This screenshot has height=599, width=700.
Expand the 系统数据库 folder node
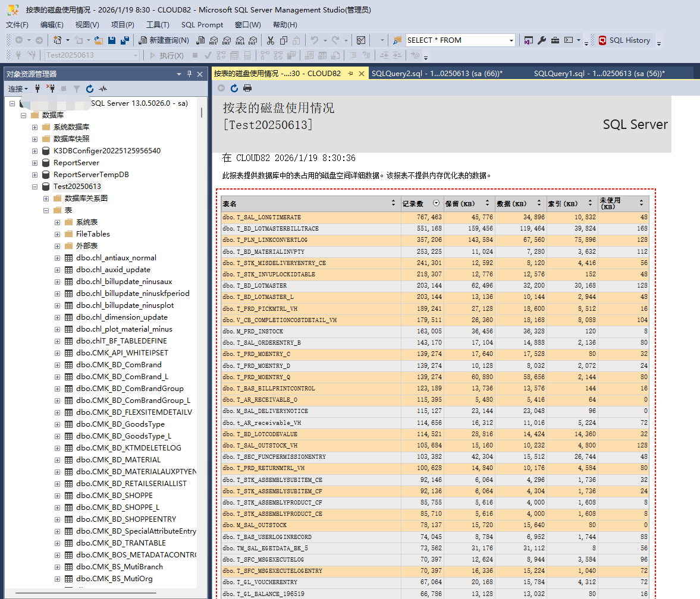[x=35, y=127]
